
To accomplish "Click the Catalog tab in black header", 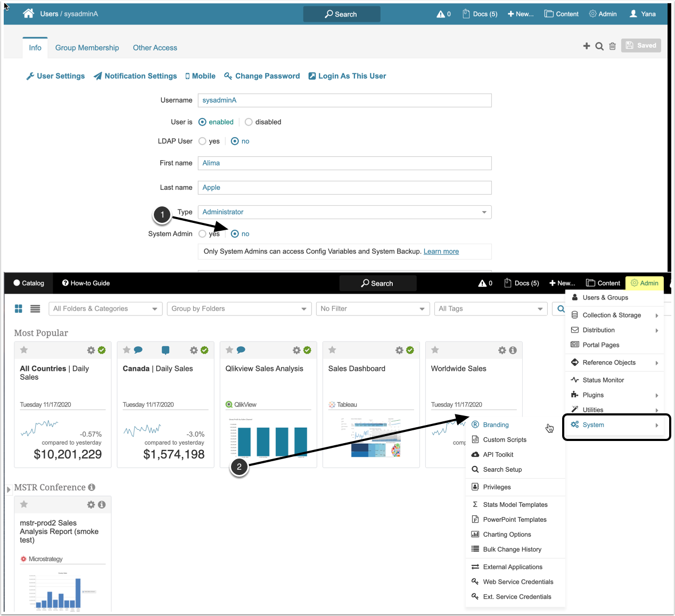I will click(29, 283).
